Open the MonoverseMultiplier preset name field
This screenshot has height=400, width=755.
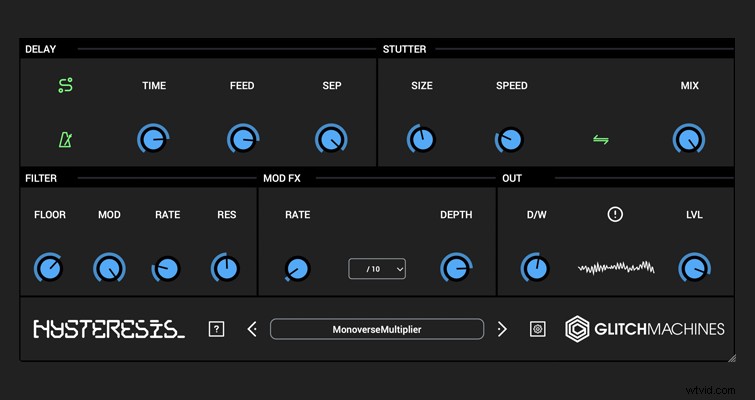tap(377, 329)
